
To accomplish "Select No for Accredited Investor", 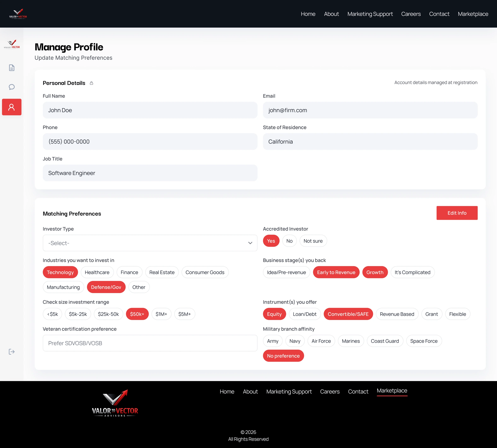I will [289, 241].
